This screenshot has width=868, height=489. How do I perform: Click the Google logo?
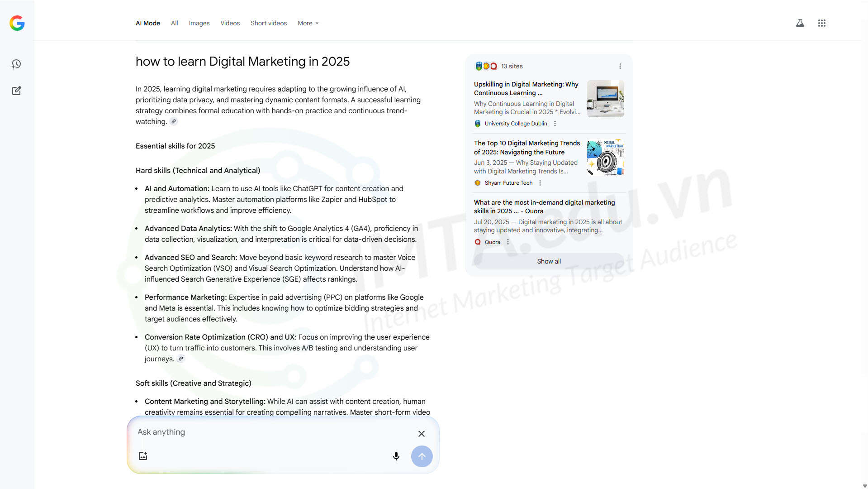click(x=17, y=23)
